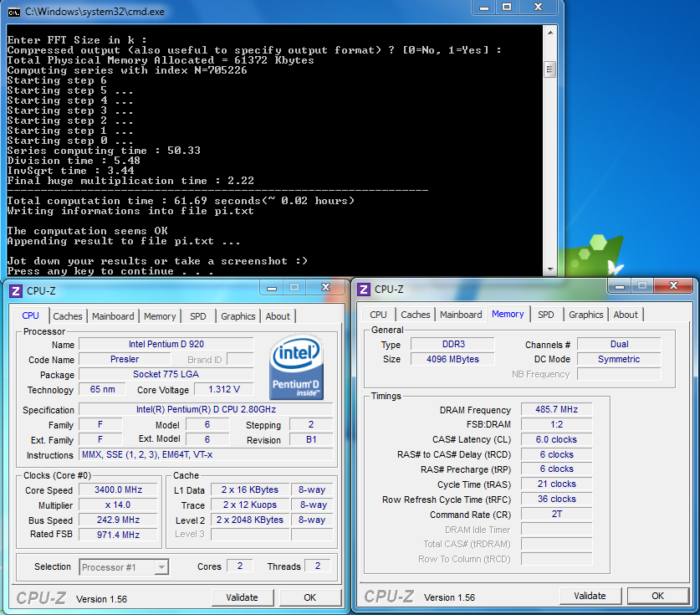Click OK in left CPU-Z window
The height and width of the screenshot is (615, 700).
click(x=309, y=597)
